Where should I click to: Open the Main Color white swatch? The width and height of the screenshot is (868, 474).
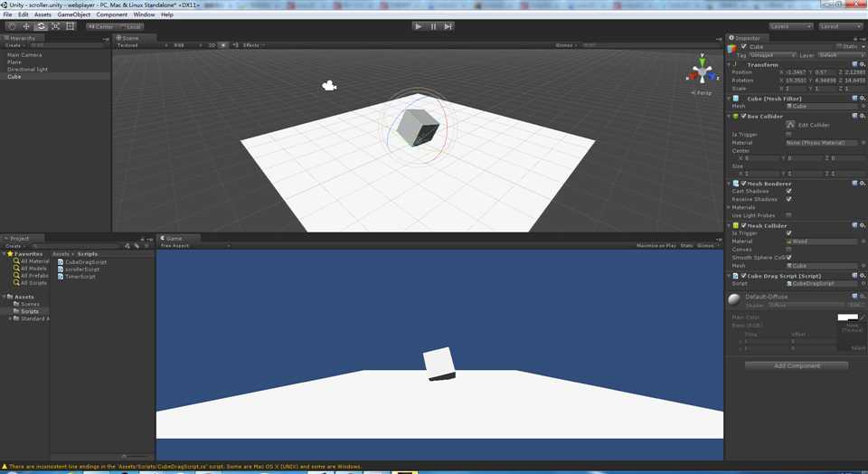(847, 318)
